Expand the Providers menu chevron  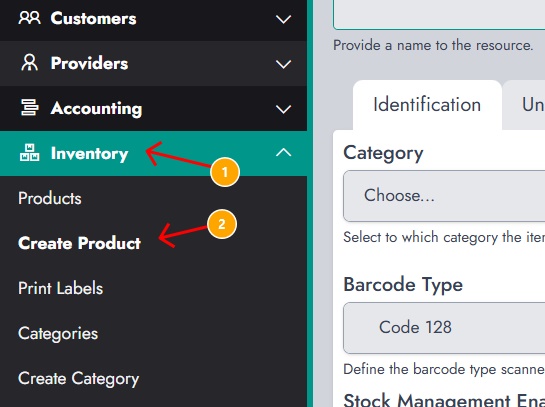pos(283,64)
